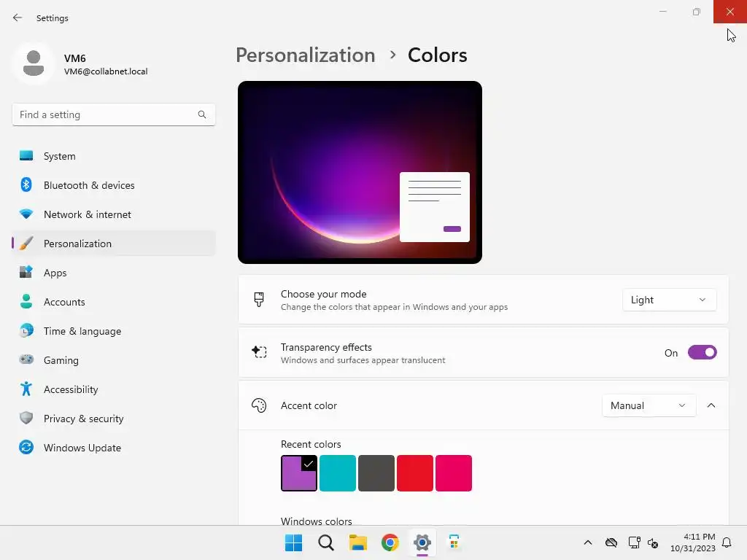The height and width of the screenshot is (560, 747).
Task: Click the Settings gear on taskbar
Action: click(422, 542)
